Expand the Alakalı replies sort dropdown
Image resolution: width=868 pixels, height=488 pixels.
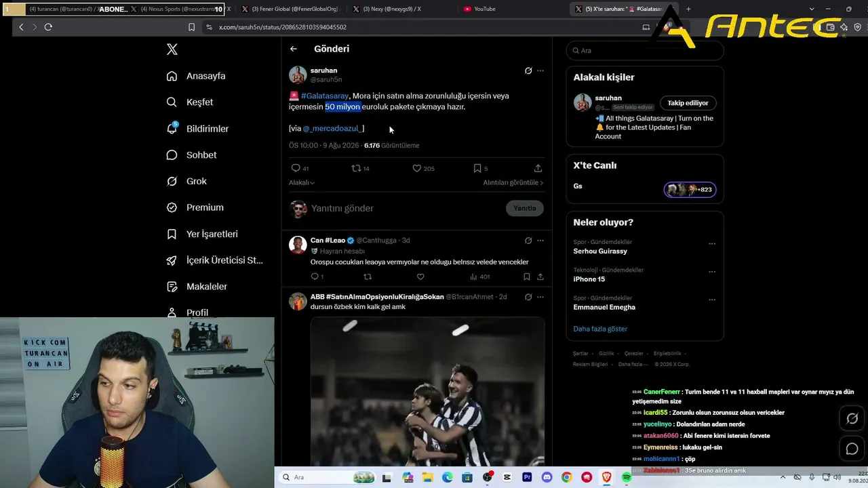point(302,182)
